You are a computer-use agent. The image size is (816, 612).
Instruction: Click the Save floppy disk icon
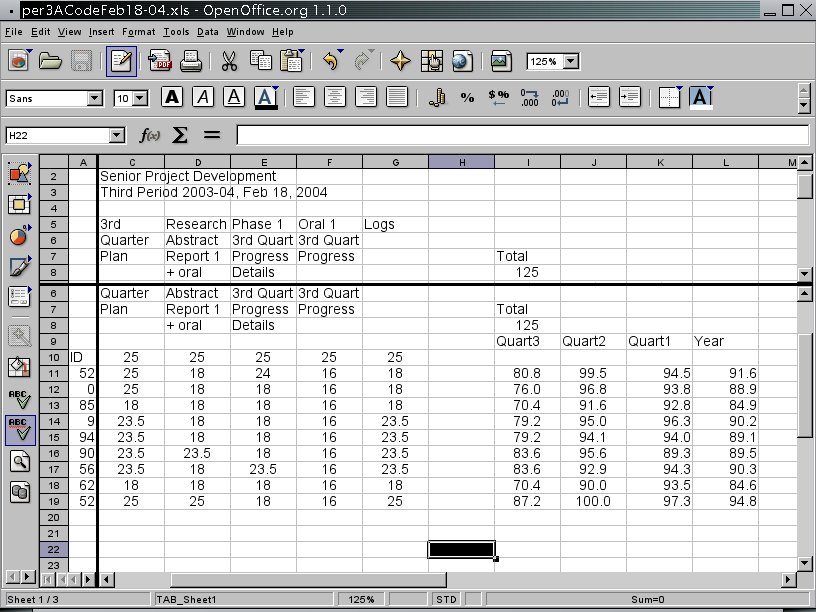81,61
